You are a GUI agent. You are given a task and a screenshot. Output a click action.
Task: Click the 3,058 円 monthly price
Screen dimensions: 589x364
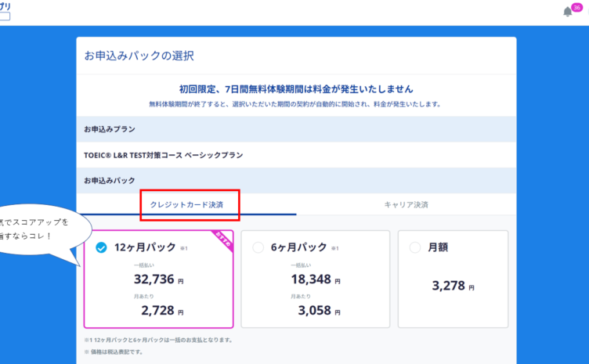pyautogui.click(x=320, y=310)
